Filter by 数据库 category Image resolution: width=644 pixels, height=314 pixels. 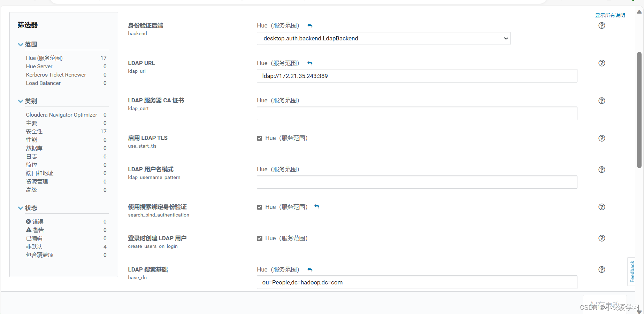click(34, 148)
